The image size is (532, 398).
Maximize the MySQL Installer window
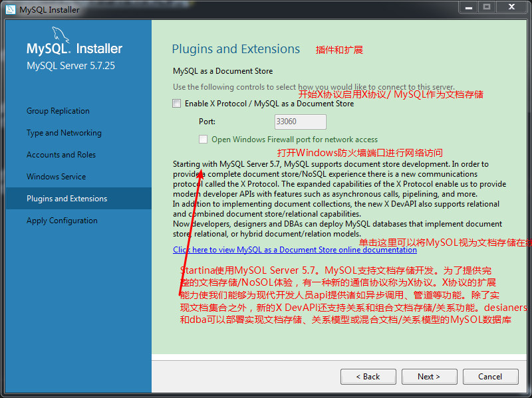point(487,8)
